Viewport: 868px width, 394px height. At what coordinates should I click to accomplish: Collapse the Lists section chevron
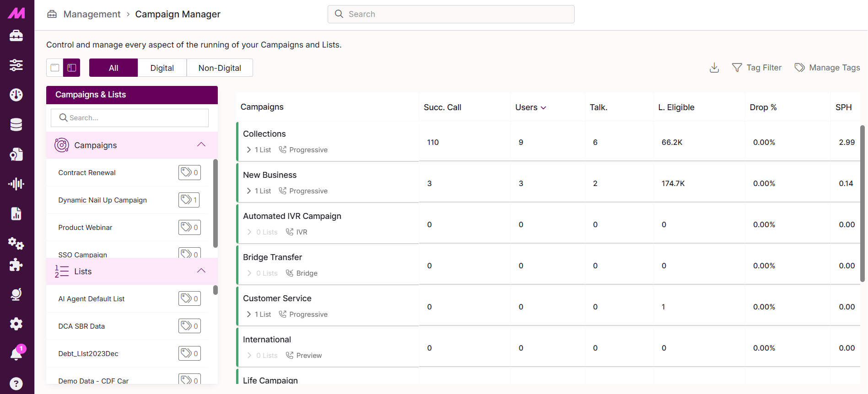[x=201, y=271]
